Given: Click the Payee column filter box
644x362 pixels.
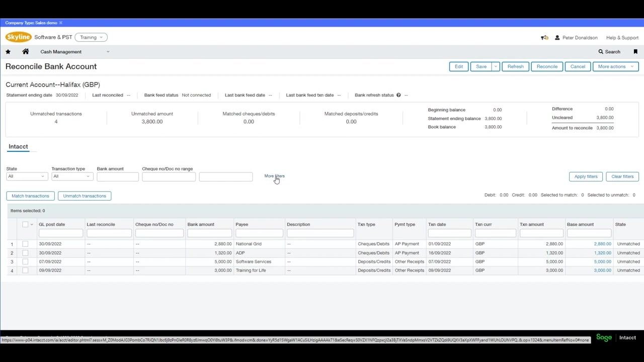Looking at the screenshot, I should pos(259,233).
